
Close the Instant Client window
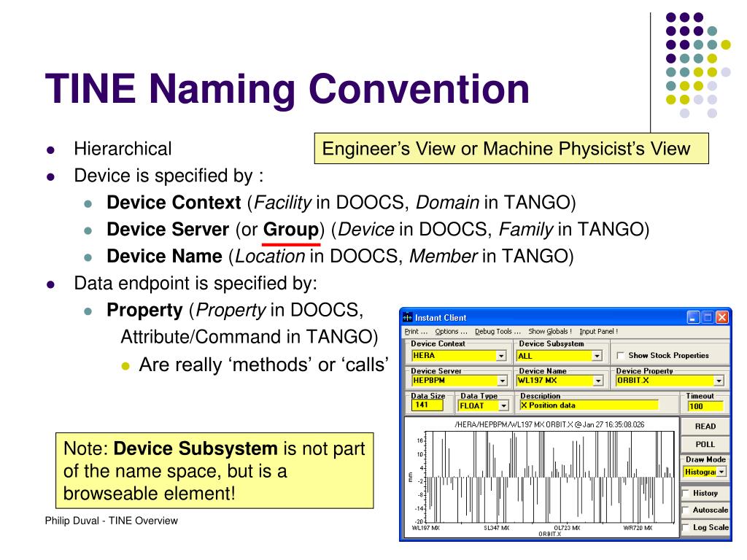[722, 317]
